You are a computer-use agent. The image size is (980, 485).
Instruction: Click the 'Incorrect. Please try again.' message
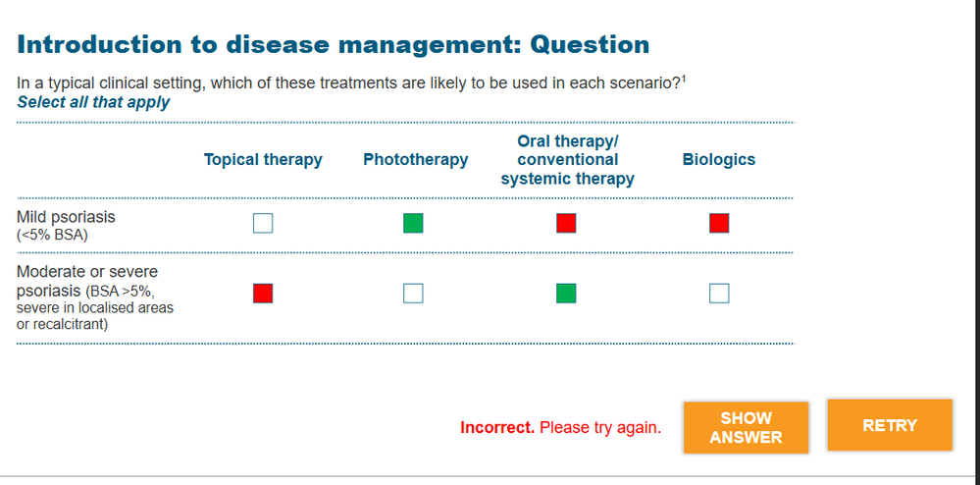(560, 428)
